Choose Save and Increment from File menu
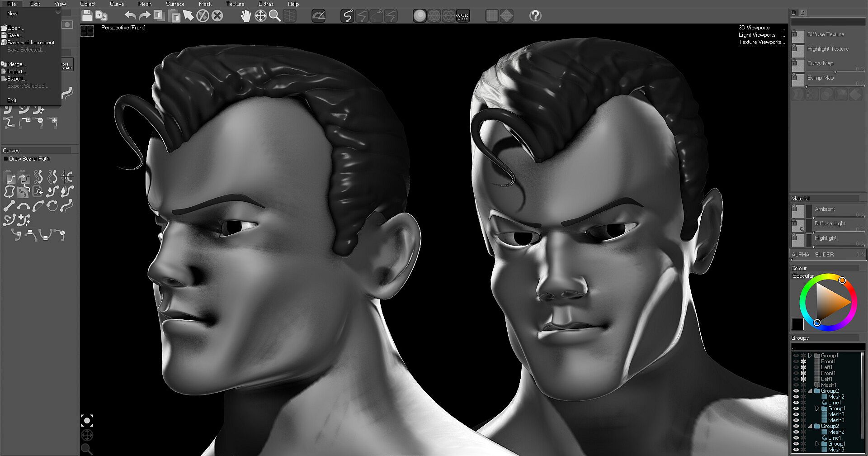The height and width of the screenshot is (456, 868). point(31,43)
